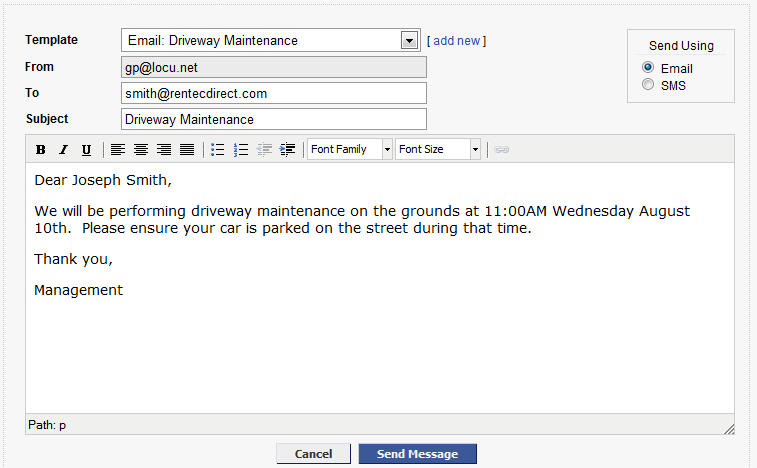This screenshot has width=757, height=468.
Task: Click the Cancel button
Action: click(313, 454)
